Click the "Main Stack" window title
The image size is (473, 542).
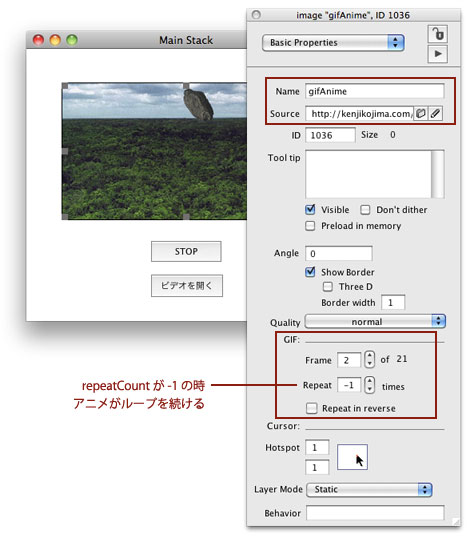186,40
